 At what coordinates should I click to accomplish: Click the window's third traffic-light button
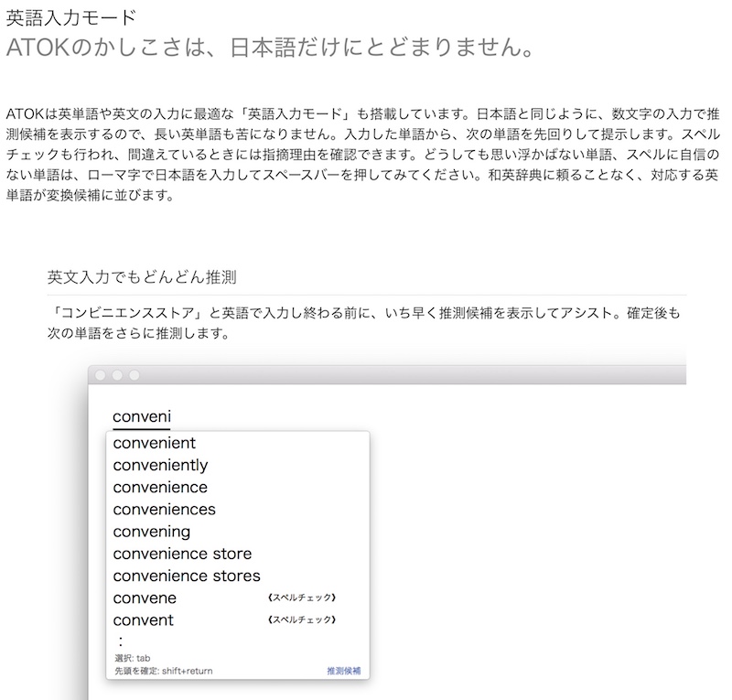tap(134, 375)
